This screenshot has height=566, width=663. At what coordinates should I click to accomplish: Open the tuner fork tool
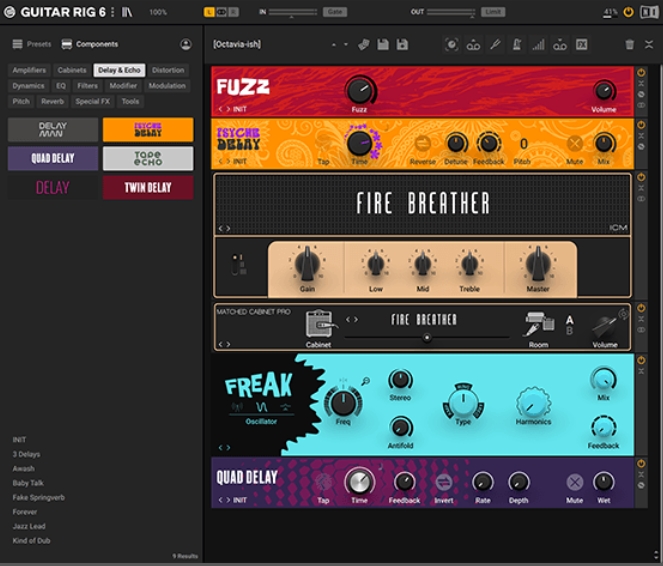(496, 44)
